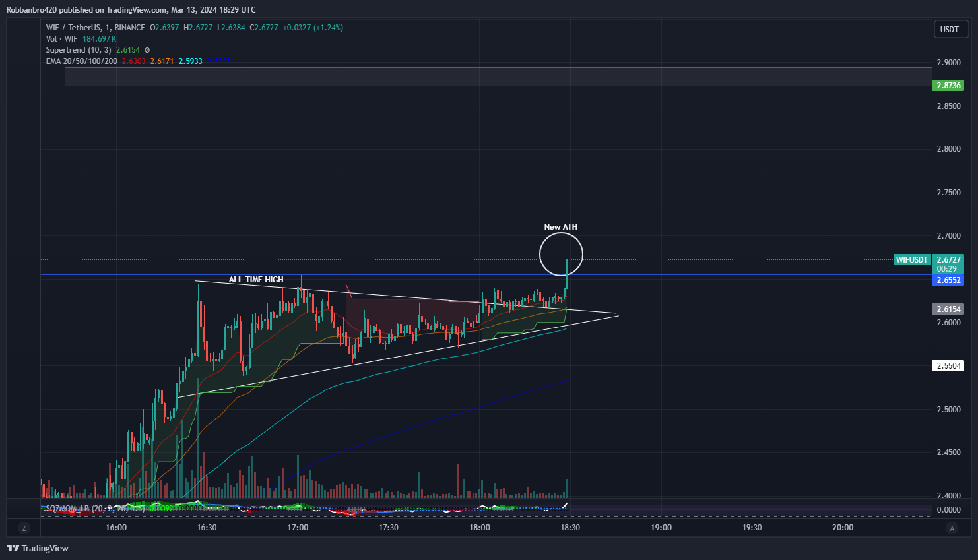Screen dimensions: 978x560
Task: Click the TradingView logo
Action: pos(38,548)
